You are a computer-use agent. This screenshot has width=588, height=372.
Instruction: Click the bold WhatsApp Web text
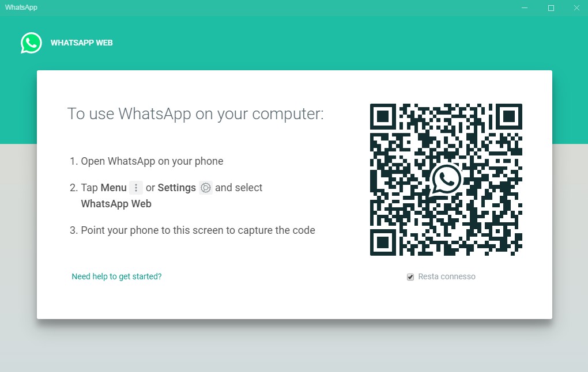click(x=116, y=204)
